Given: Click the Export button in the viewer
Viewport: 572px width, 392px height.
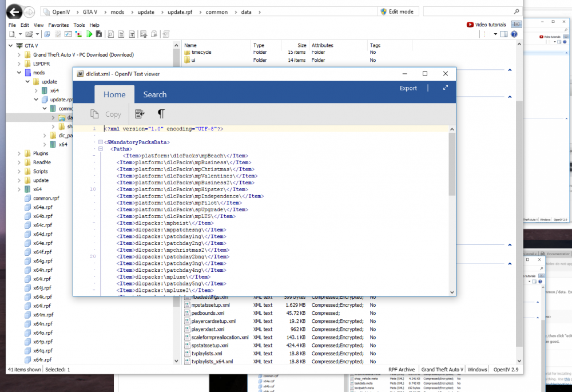Looking at the screenshot, I should click(408, 88).
